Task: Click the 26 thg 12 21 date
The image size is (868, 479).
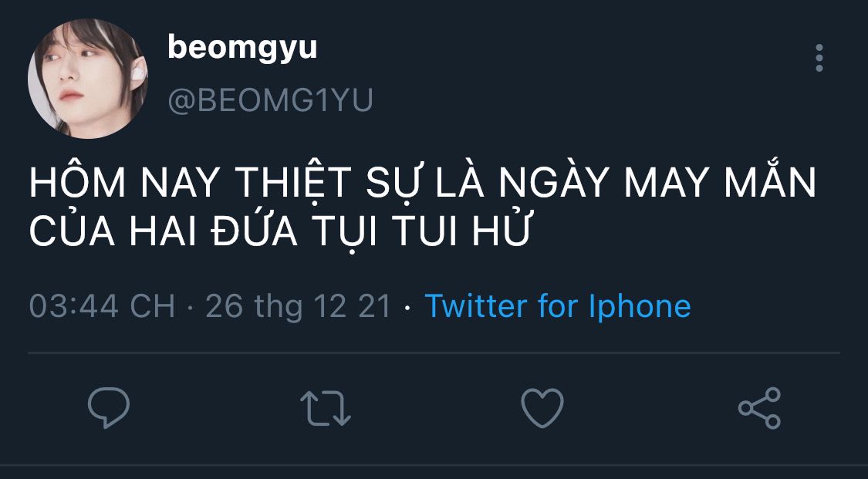Action: pyautogui.click(x=299, y=306)
